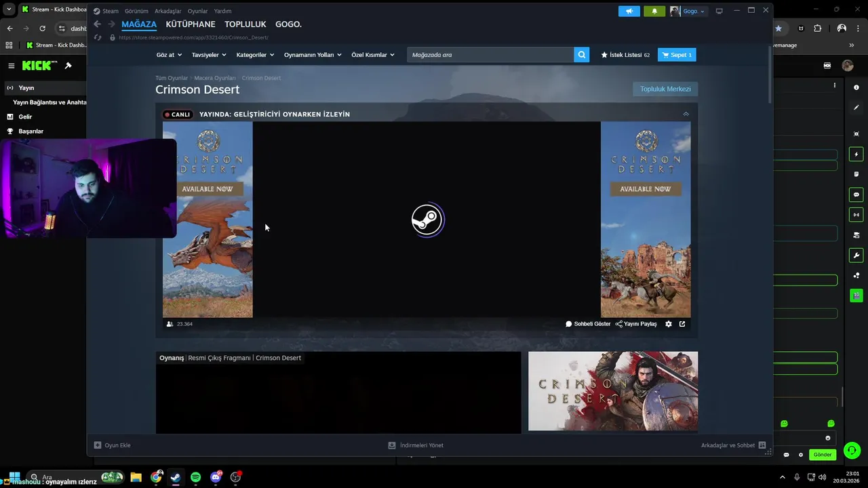Collapse the live broadcast section chevron

click(686, 114)
